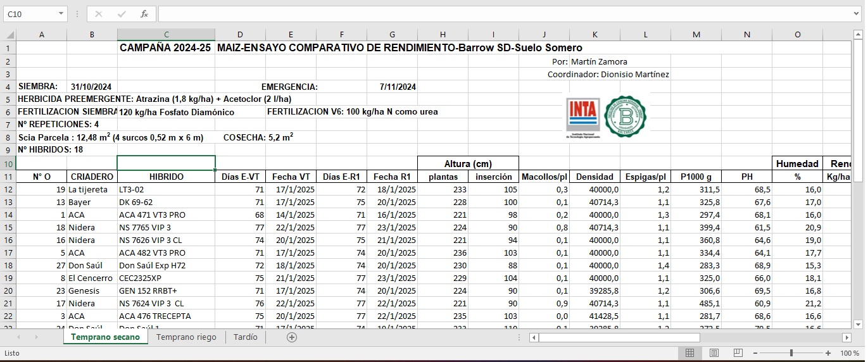Add a new sheet with plus button
The width and height of the screenshot is (868, 362).
tap(292, 337)
